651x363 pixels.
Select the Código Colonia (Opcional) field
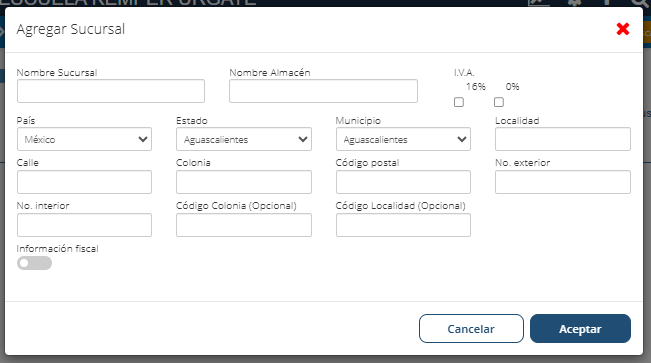244,225
